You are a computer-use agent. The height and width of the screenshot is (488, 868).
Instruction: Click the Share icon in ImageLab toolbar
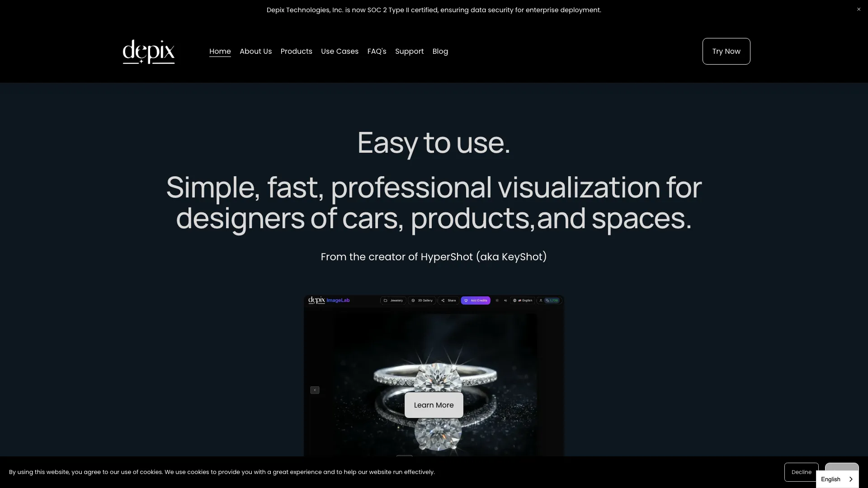443,300
